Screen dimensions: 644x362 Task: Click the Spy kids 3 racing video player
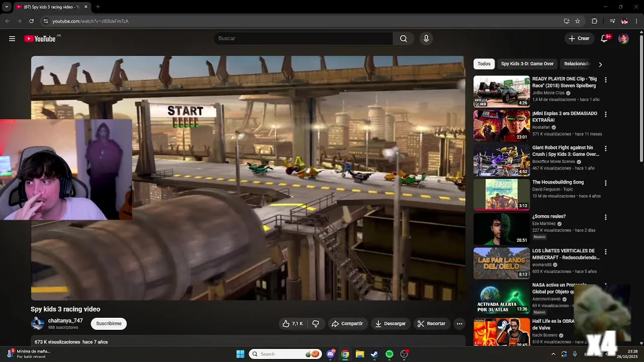coord(248,178)
